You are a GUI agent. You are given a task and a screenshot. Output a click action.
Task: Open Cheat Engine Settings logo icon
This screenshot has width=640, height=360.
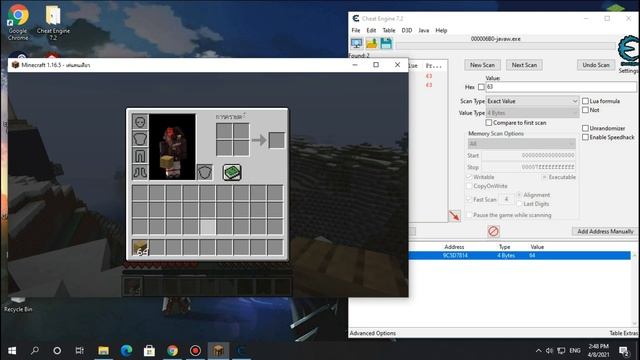click(629, 51)
